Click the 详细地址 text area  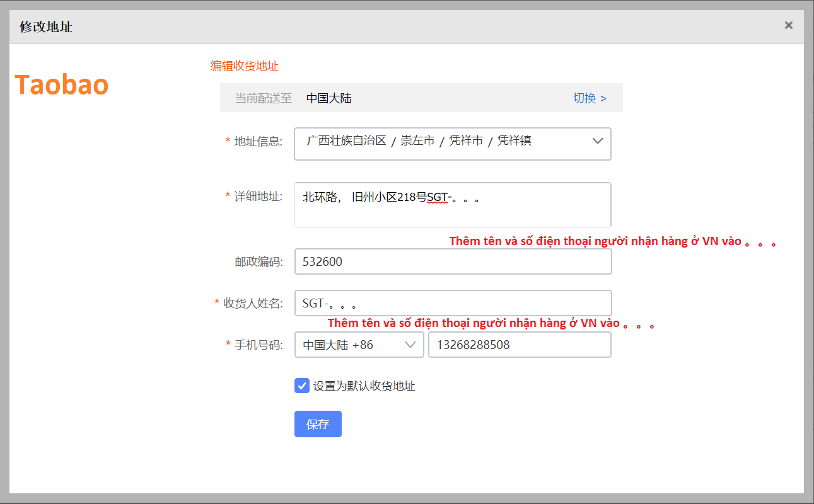[453, 205]
